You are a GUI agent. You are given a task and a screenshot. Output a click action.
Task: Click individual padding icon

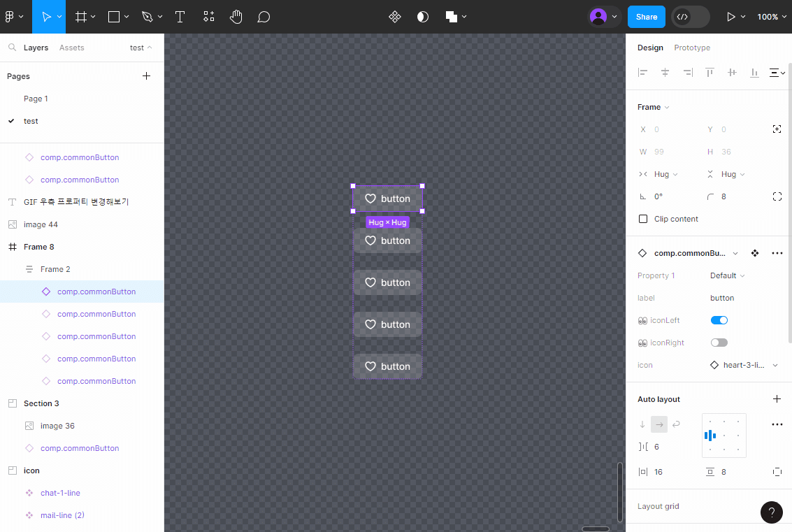coord(777,472)
